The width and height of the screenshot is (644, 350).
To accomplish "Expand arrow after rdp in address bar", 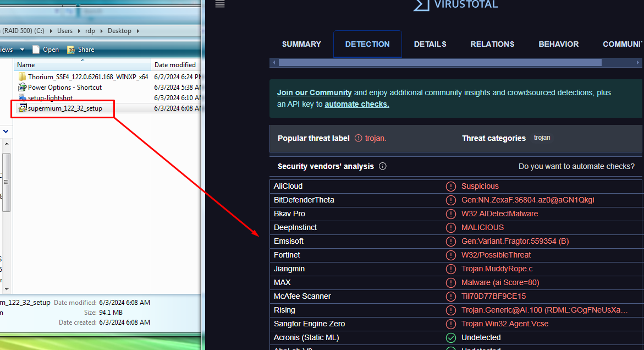I will click(101, 31).
